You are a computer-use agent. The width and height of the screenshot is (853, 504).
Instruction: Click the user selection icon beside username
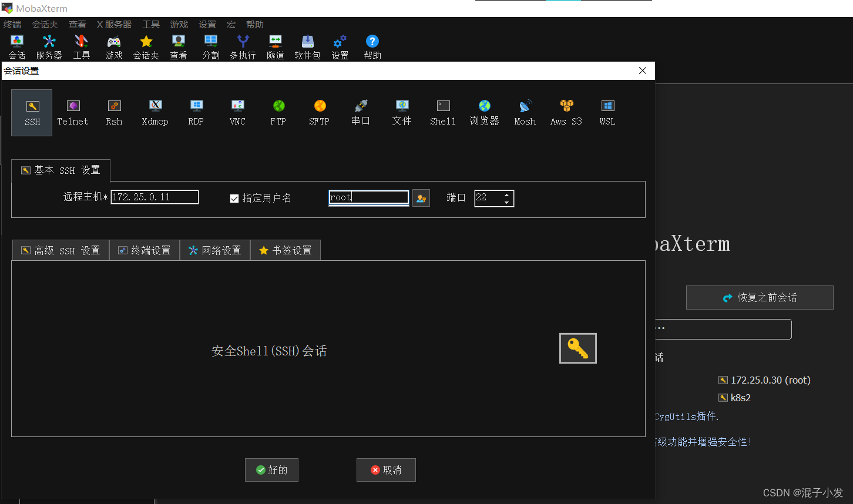(x=421, y=198)
